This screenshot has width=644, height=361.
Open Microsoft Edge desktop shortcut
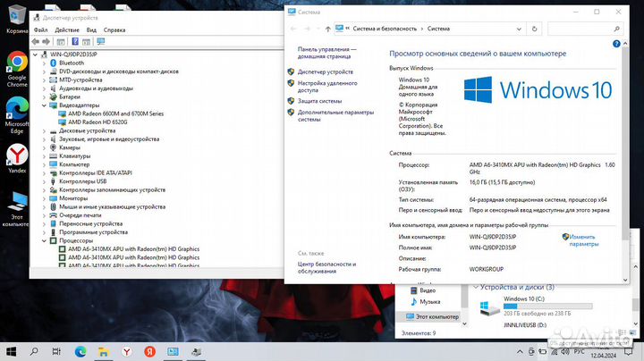(x=17, y=115)
